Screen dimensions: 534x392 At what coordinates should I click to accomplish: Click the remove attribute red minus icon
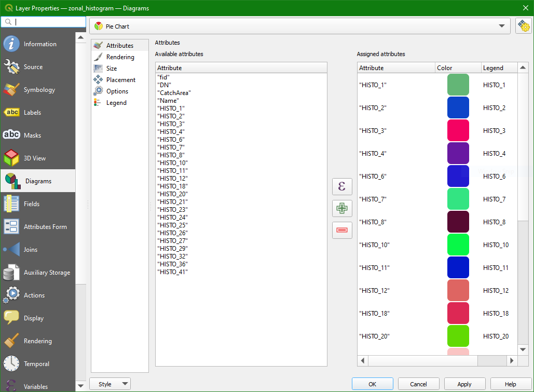[x=342, y=230]
